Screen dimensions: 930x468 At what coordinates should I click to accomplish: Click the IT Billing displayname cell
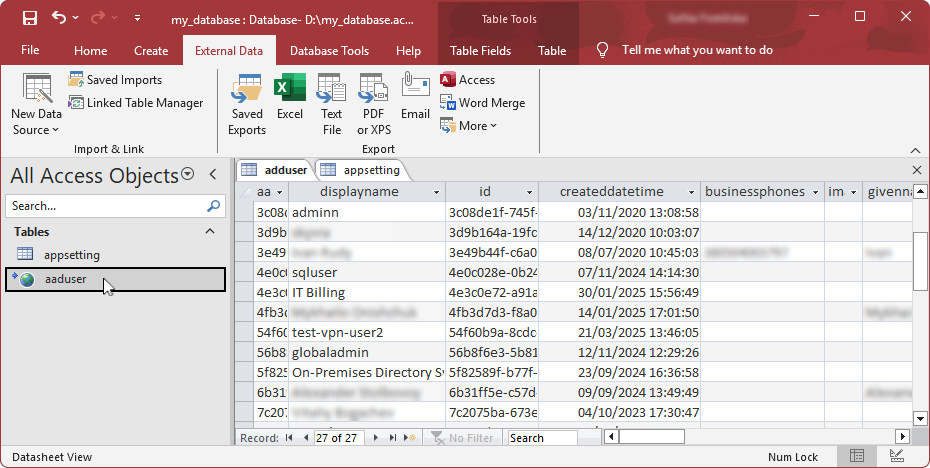coord(367,292)
